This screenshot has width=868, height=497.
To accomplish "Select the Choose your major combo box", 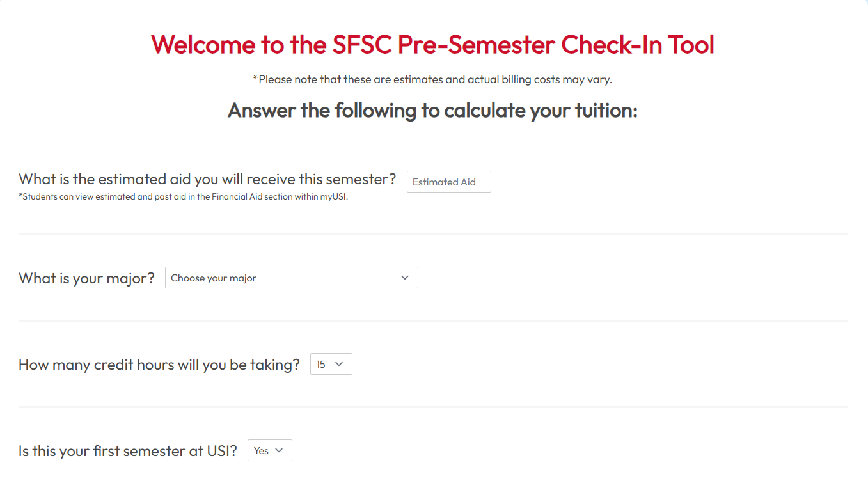I will [291, 278].
